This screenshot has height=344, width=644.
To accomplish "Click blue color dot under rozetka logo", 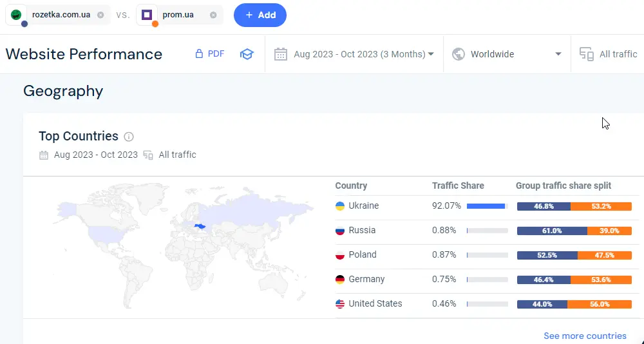I will click(x=24, y=24).
